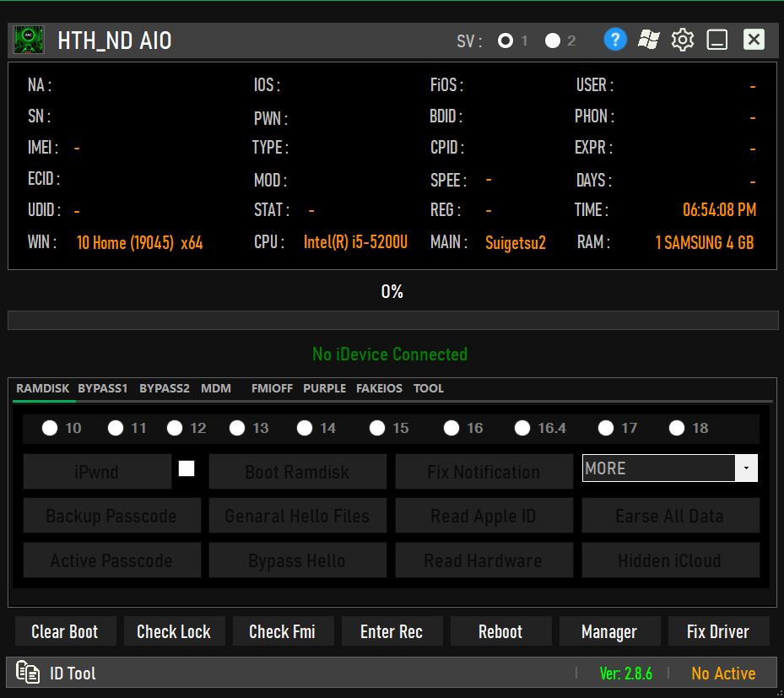784x698 pixels.
Task: Click the Check Fmi button
Action: (x=283, y=631)
